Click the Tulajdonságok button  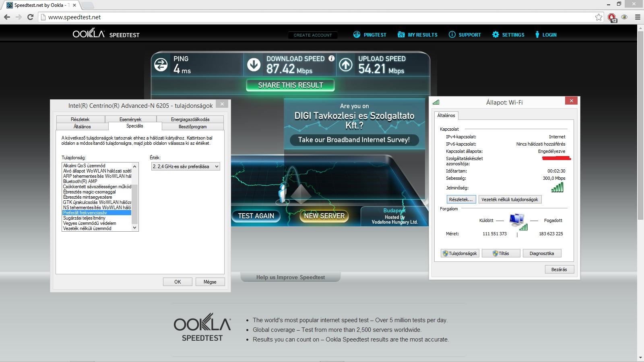[460, 253]
